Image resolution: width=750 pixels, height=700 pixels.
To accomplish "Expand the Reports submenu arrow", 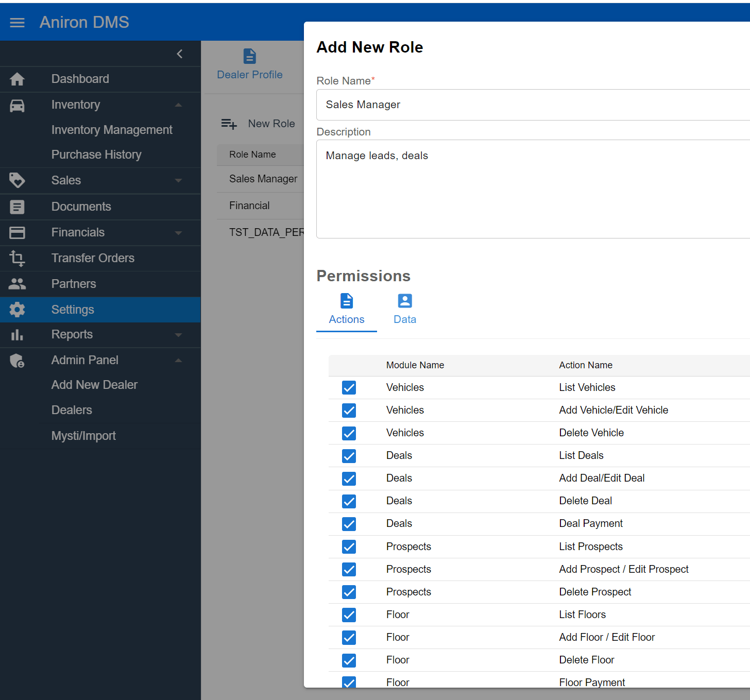I will pyautogui.click(x=178, y=335).
